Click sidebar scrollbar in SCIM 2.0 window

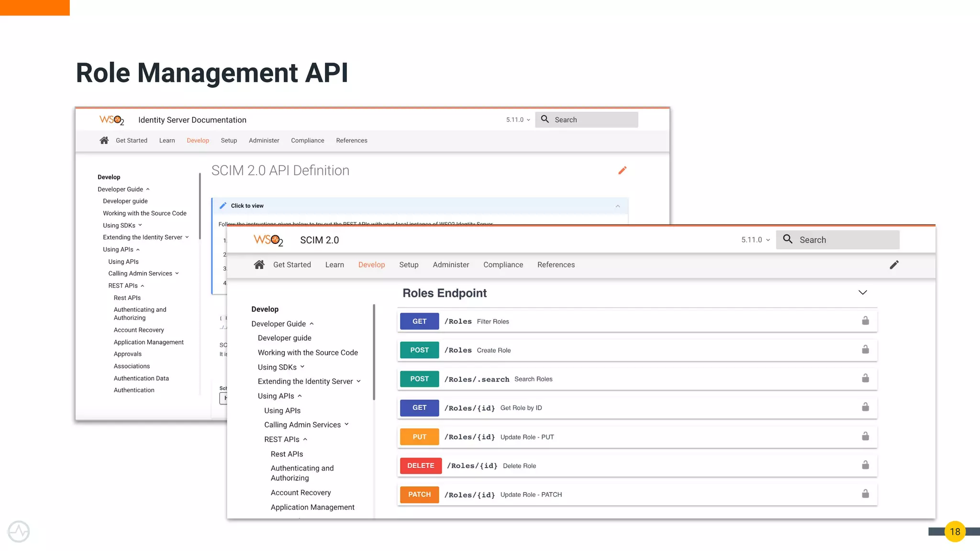pyautogui.click(x=374, y=352)
